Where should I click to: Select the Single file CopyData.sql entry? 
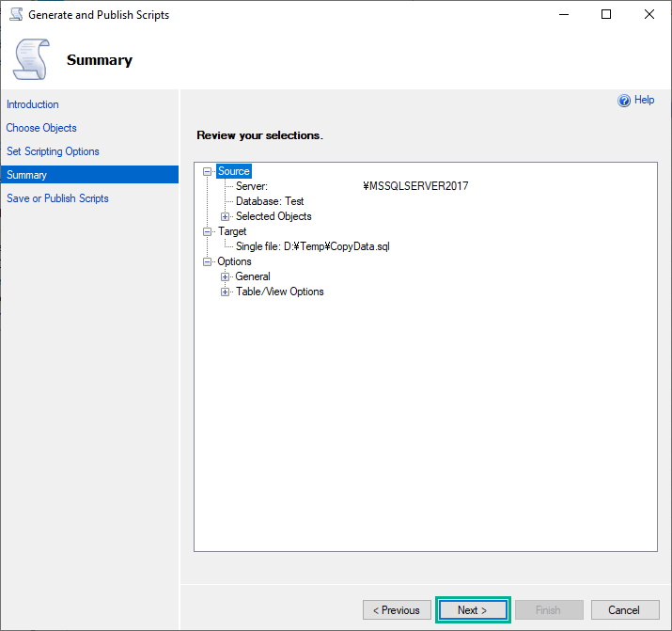click(312, 246)
